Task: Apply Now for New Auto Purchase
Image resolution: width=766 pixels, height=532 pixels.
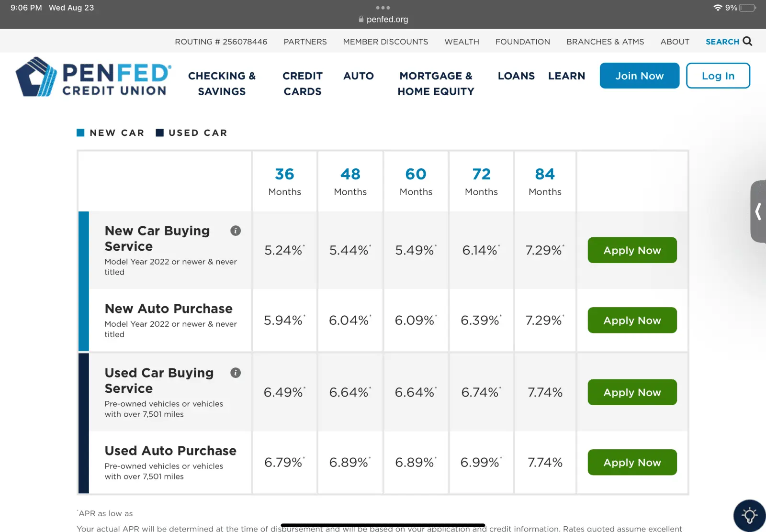Action: [632, 320]
